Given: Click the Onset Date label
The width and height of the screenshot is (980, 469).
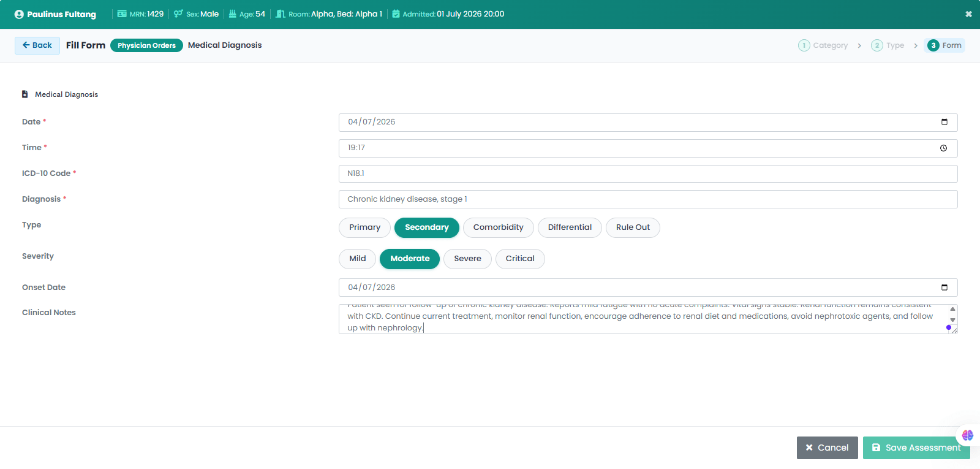Looking at the screenshot, I should [43, 288].
